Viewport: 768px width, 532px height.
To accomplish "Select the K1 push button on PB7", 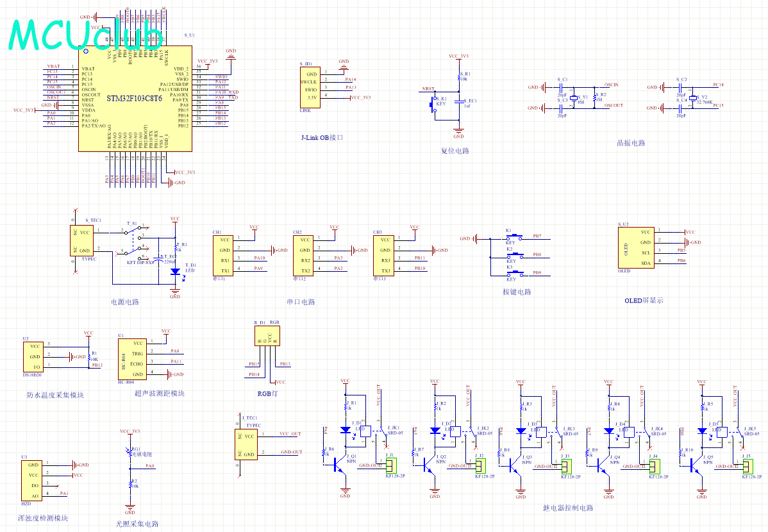I will pyautogui.click(x=512, y=238).
